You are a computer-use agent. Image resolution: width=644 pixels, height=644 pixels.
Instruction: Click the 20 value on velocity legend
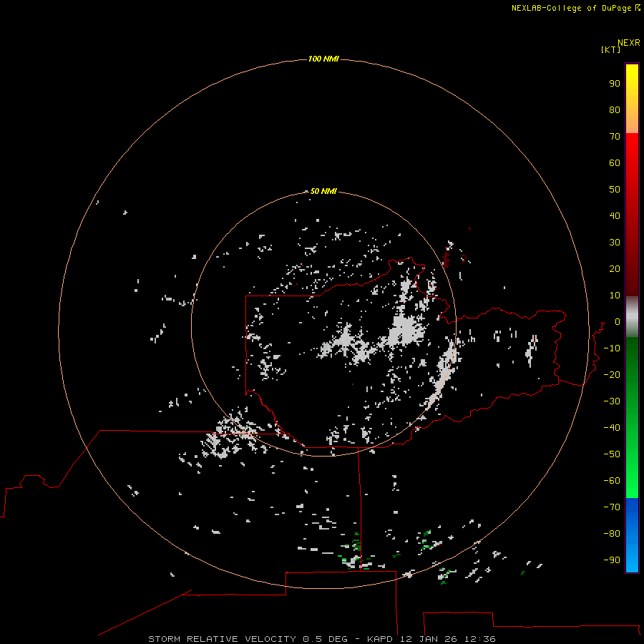click(x=615, y=268)
